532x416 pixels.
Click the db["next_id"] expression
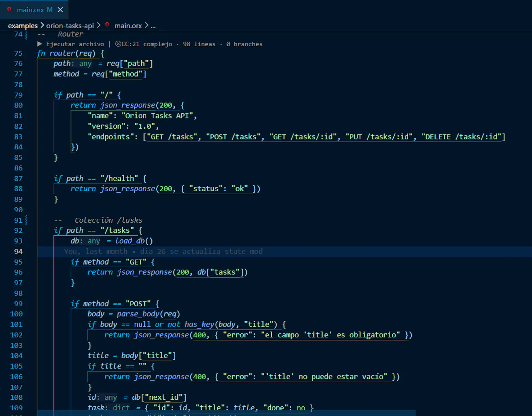pos(159,397)
